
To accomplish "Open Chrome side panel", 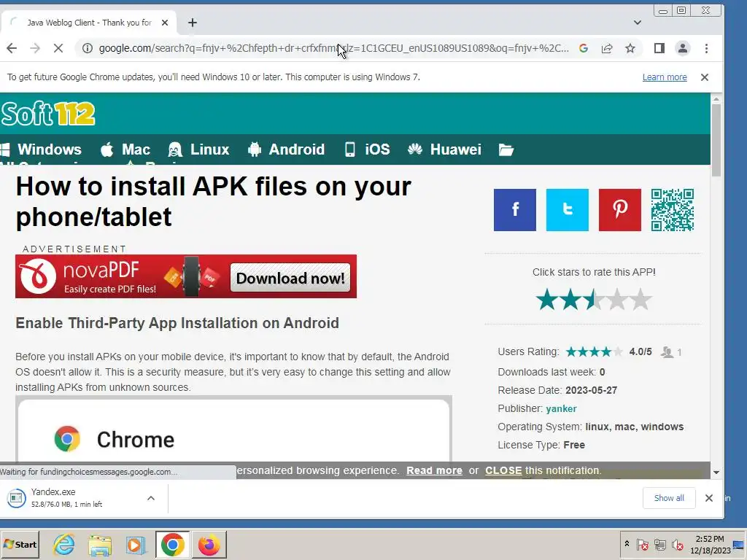I will click(659, 48).
